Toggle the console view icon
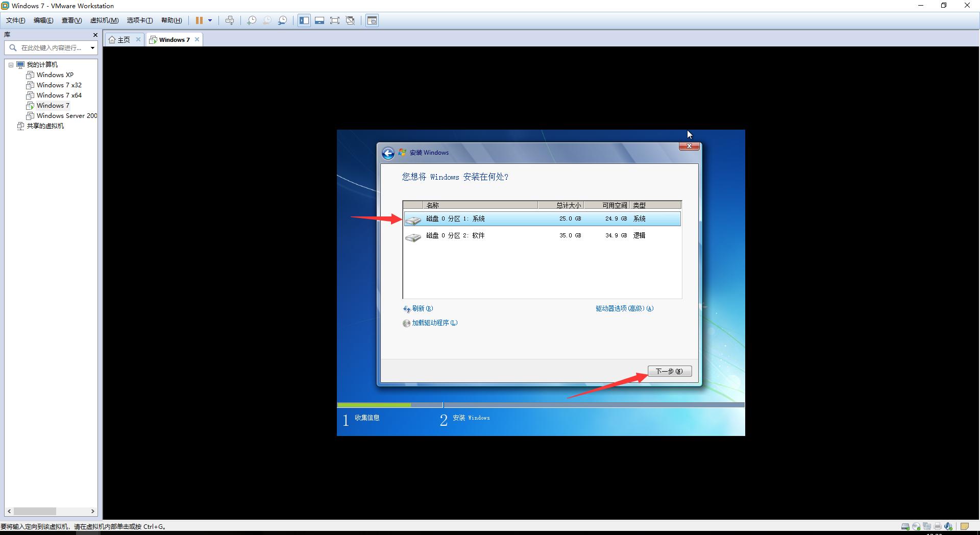This screenshot has width=980, height=535. tap(320, 20)
